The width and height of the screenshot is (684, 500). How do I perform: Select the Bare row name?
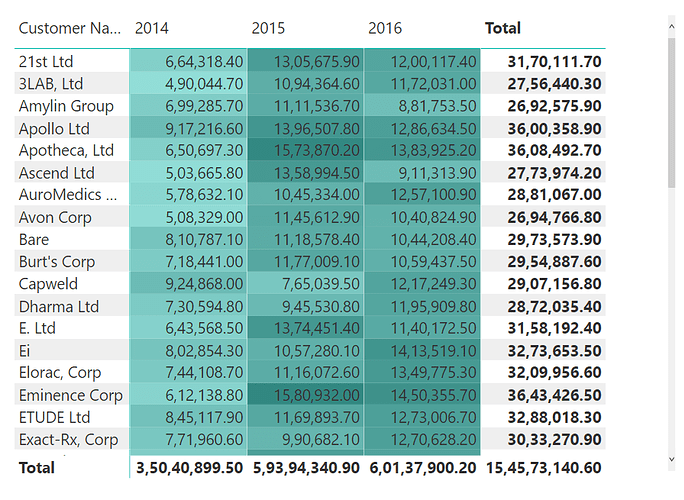pos(34,240)
